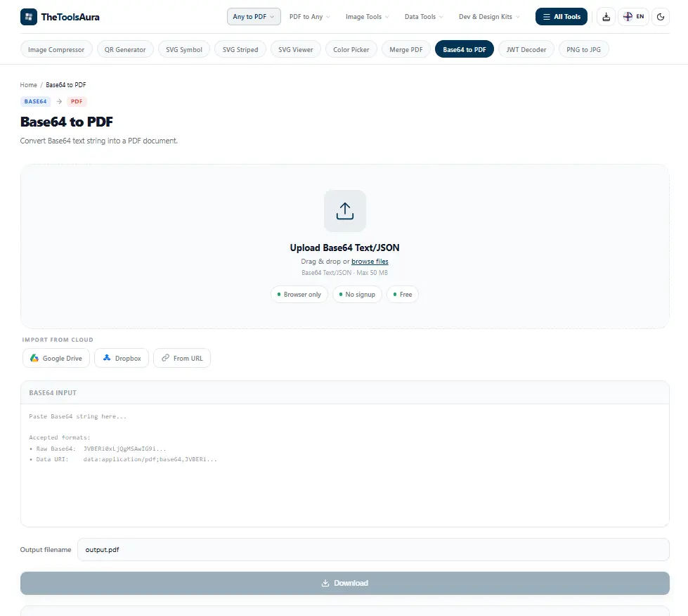Toggle dark mode with the moon icon
This screenshot has width=688, height=616.
(661, 17)
